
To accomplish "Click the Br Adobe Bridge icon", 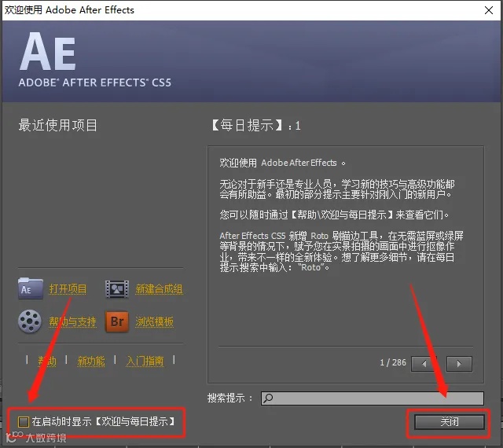I will 117,321.
